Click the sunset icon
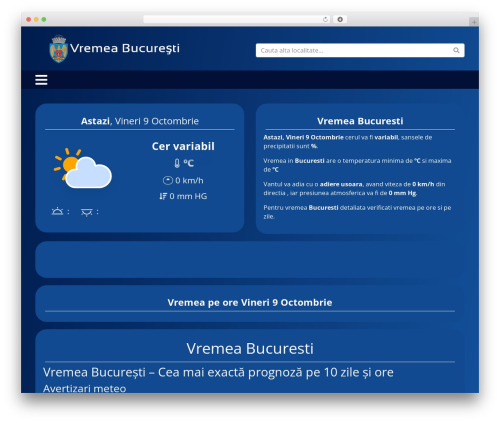The height and width of the screenshot is (423, 500). (x=87, y=212)
